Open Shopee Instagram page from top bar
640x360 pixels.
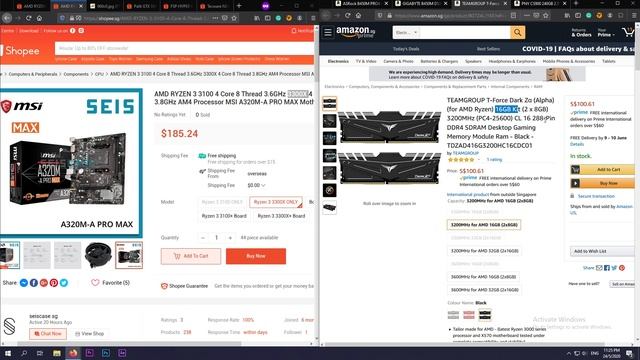(81, 31)
